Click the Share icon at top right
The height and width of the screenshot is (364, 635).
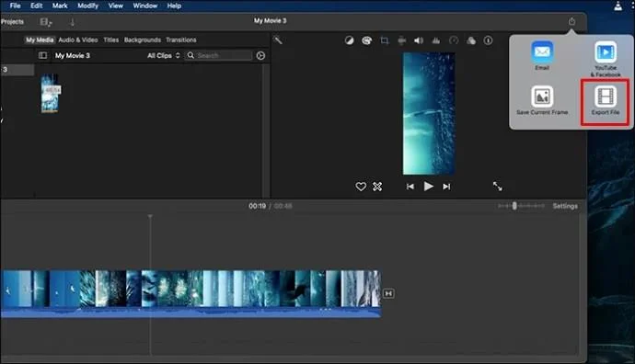[x=571, y=21]
